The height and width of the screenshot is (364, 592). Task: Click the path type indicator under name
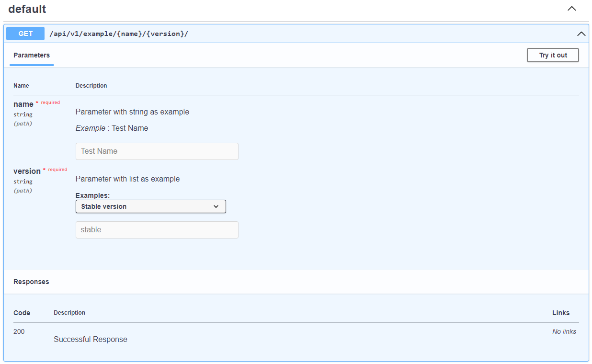(23, 123)
